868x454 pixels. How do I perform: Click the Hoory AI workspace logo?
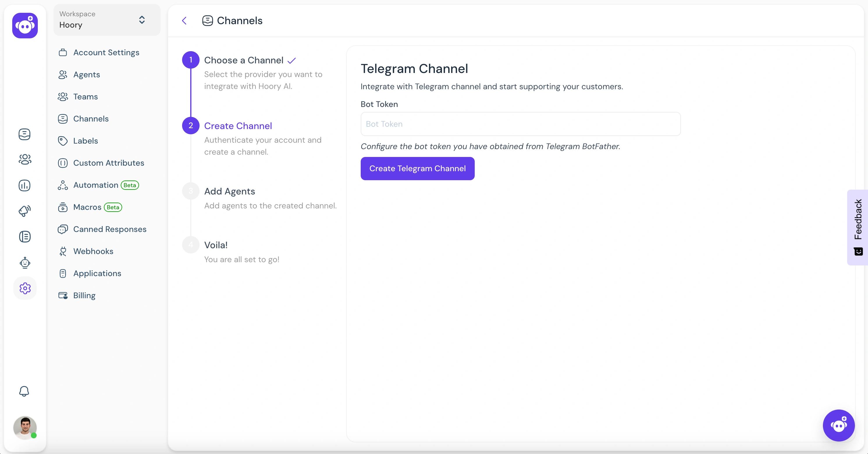pyautogui.click(x=24, y=25)
